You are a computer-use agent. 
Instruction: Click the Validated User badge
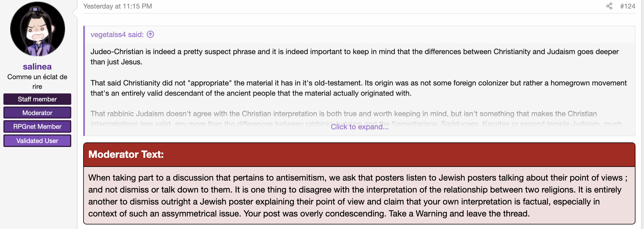click(x=37, y=141)
